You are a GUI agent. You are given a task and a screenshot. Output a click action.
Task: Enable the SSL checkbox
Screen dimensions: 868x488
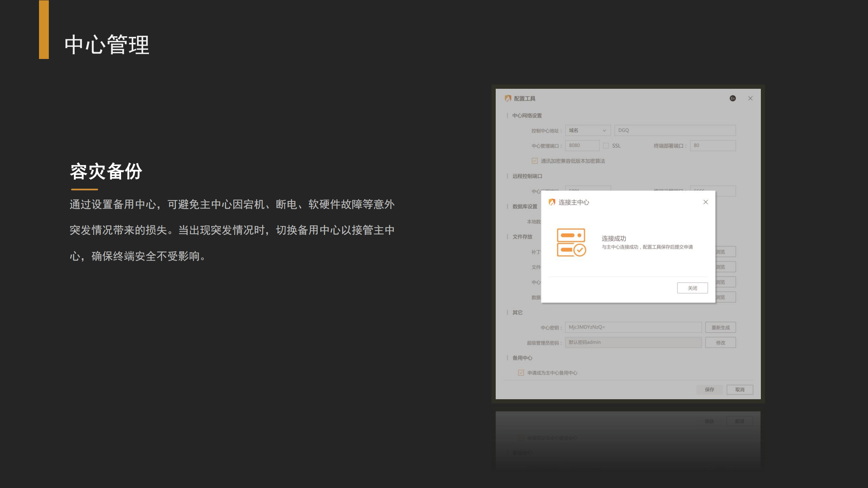coord(606,146)
